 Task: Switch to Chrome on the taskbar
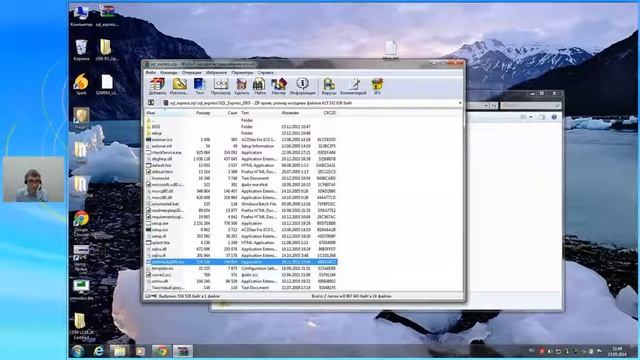[162, 351]
